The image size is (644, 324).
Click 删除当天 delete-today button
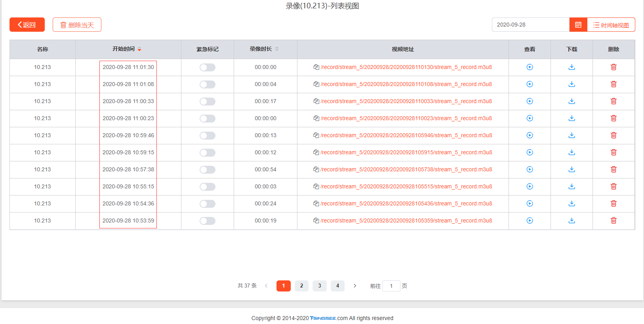coord(77,25)
